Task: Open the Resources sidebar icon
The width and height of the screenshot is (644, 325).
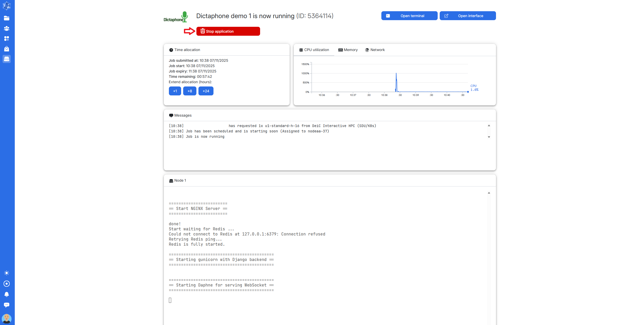Action: click(x=7, y=39)
